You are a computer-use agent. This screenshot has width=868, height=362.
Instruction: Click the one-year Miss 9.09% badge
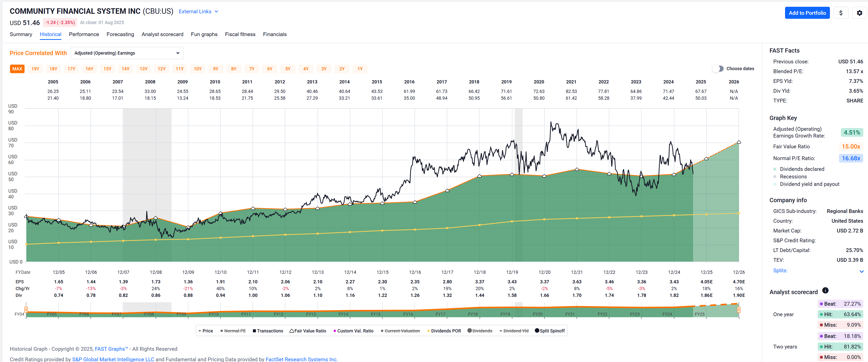point(840,325)
